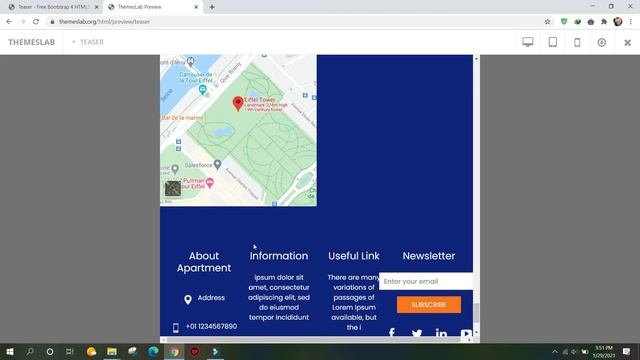Viewport: 640px width, 360px height.
Task: Open the Facebook social icon
Action: click(392, 333)
